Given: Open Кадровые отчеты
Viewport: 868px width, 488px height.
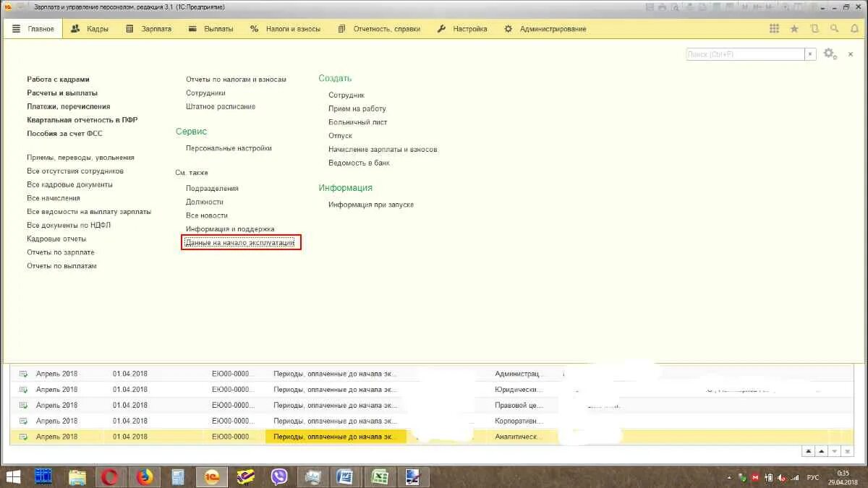Looking at the screenshot, I should (56, 239).
